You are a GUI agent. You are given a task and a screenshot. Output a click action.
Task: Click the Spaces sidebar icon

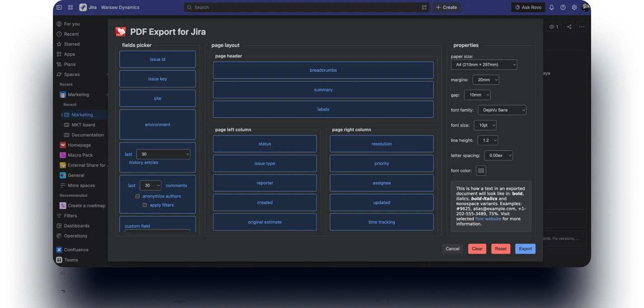pyautogui.click(x=59, y=74)
